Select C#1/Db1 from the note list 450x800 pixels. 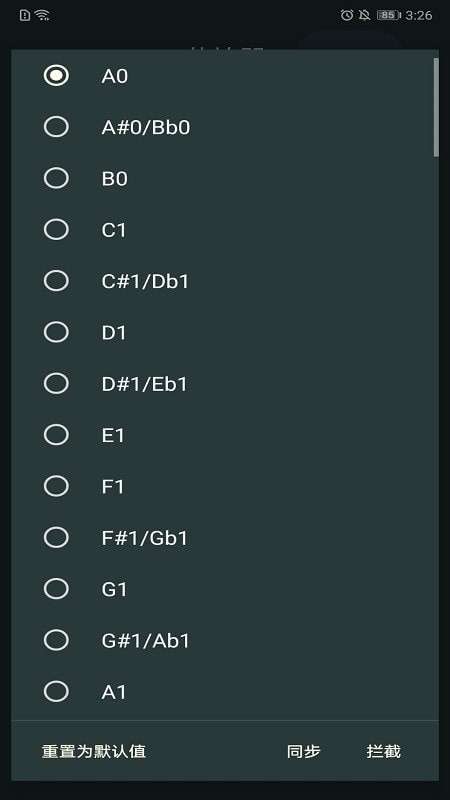[56, 281]
